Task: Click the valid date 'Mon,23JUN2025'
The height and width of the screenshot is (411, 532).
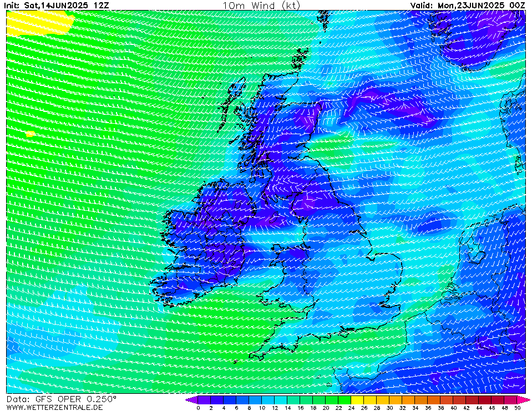Action: pyautogui.click(x=470, y=6)
